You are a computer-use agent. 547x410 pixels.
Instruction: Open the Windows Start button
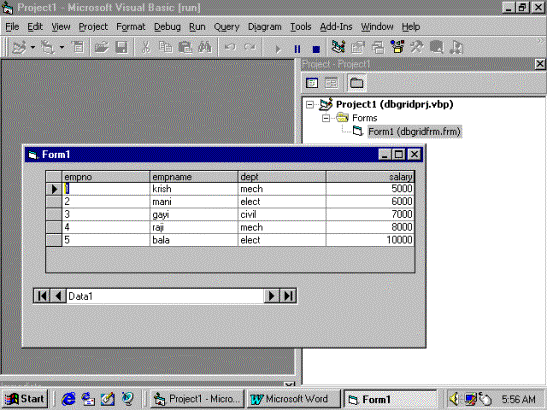[24, 399]
